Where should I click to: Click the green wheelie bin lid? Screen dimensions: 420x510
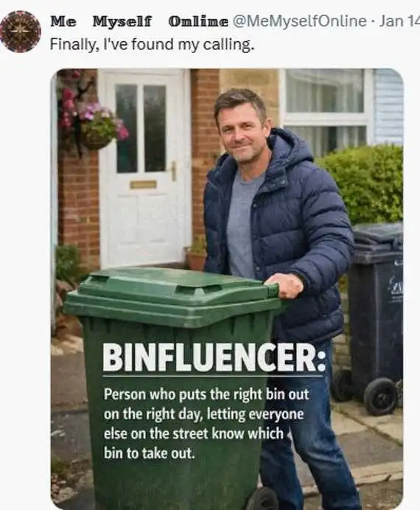[x=172, y=296]
